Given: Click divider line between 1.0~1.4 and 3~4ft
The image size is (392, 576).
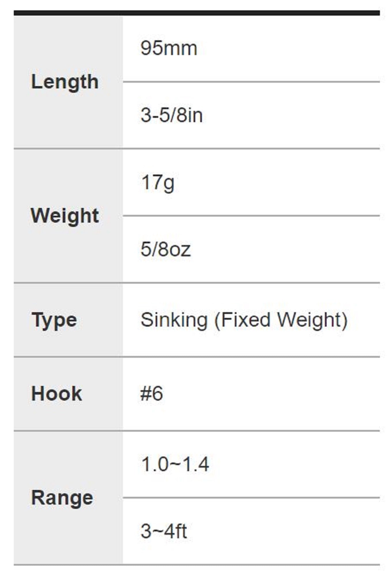Looking at the screenshot, I should pos(251,497).
